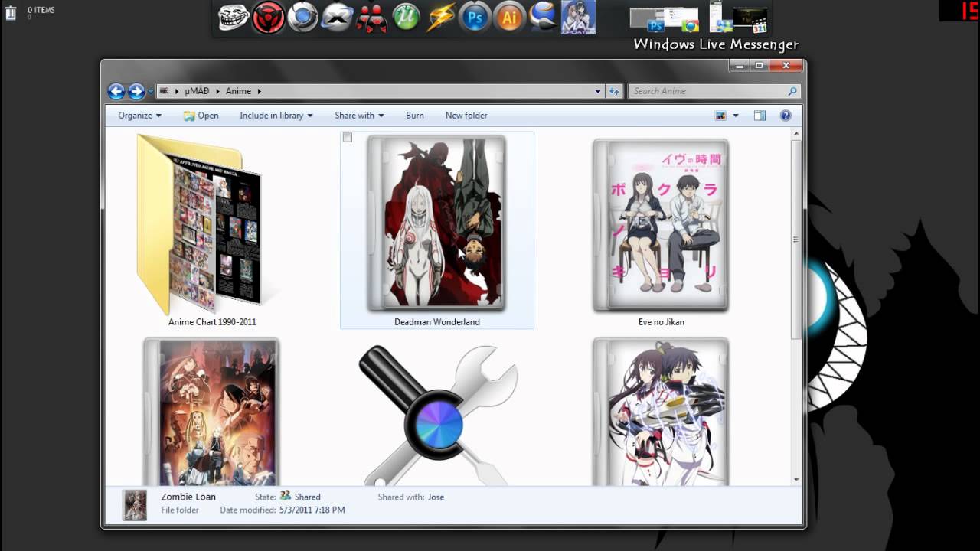Expand the arrow before µMÅÐ breadcrumb
Viewport: 980px width, 551px height.
pos(177,91)
